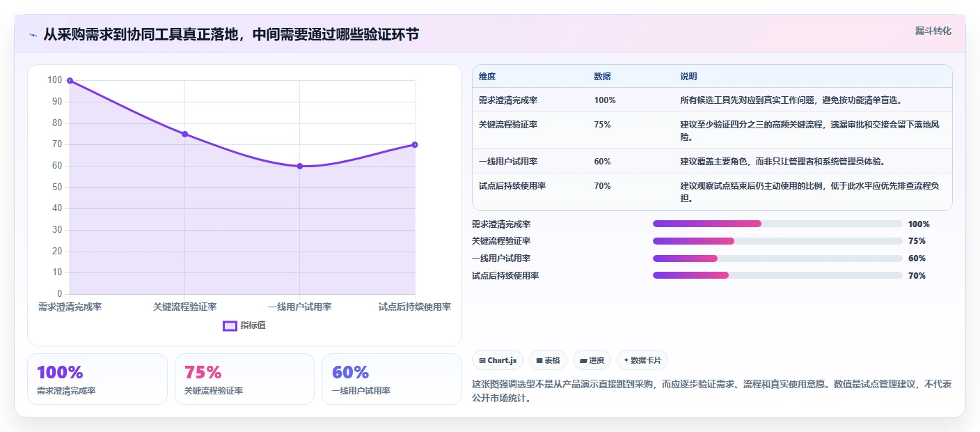Click the 100% label beside the progress bar
The width and height of the screenshot is (980, 432).
point(919,224)
